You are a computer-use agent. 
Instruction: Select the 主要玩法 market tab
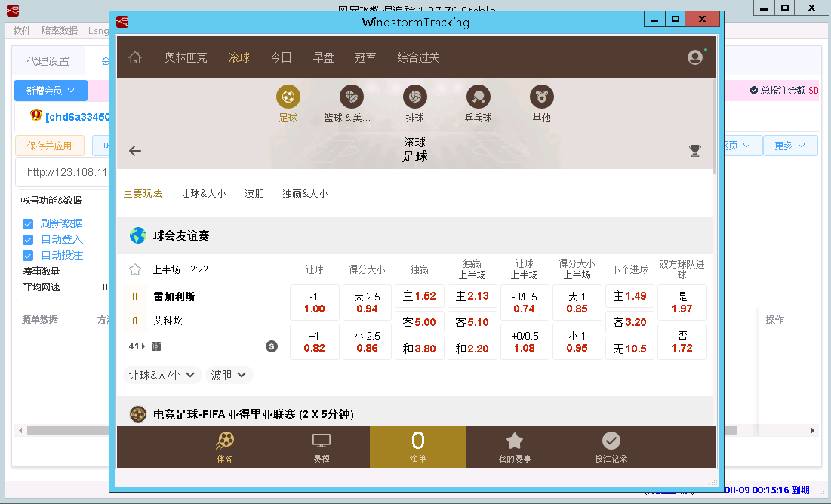[x=143, y=193]
